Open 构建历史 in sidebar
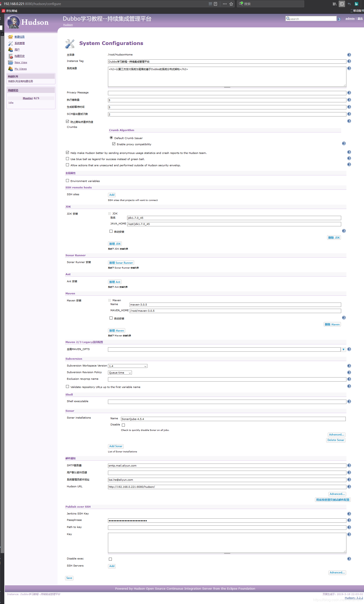Viewport: 364px width, 604px height. [x=20, y=56]
